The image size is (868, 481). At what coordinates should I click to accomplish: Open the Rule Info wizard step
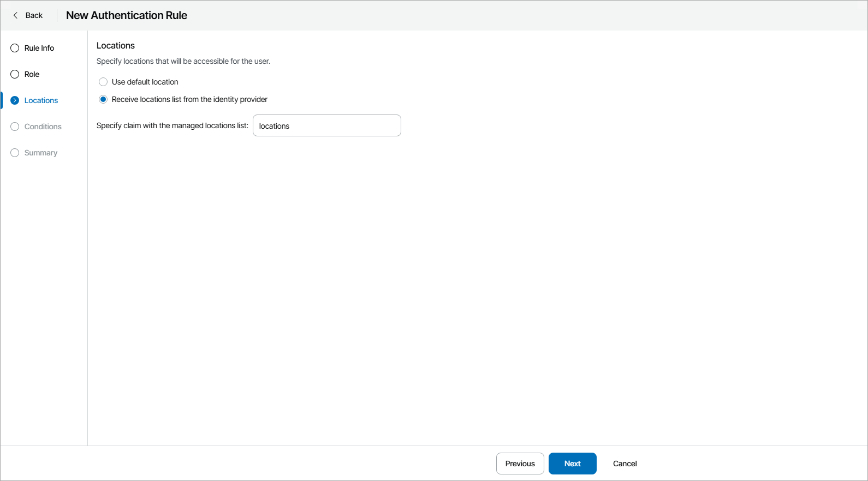(x=39, y=48)
